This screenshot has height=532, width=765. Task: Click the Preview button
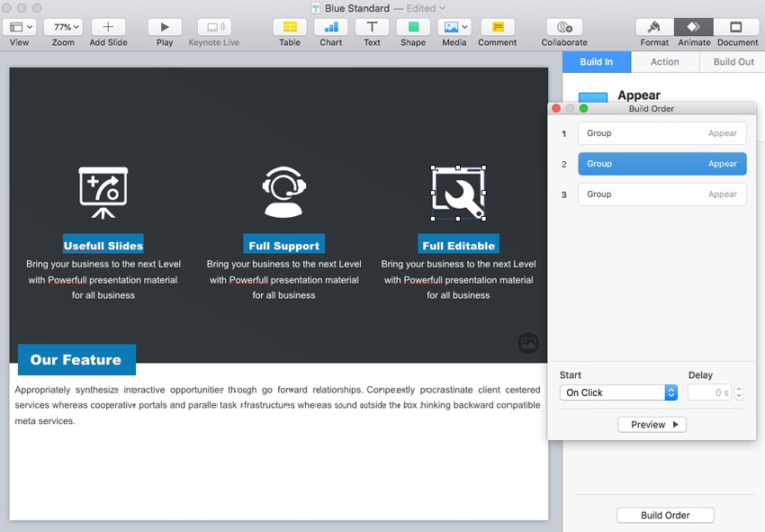[x=652, y=425]
